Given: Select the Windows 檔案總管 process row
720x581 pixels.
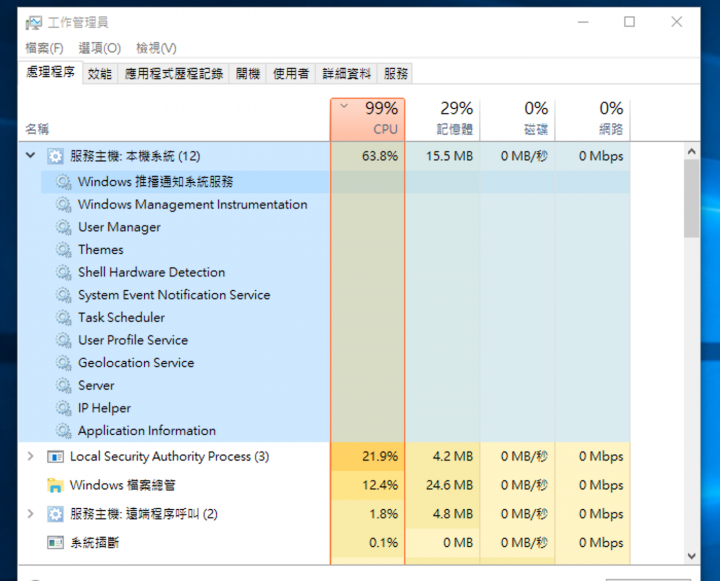Looking at the screenshot, I should coord(324,485).
